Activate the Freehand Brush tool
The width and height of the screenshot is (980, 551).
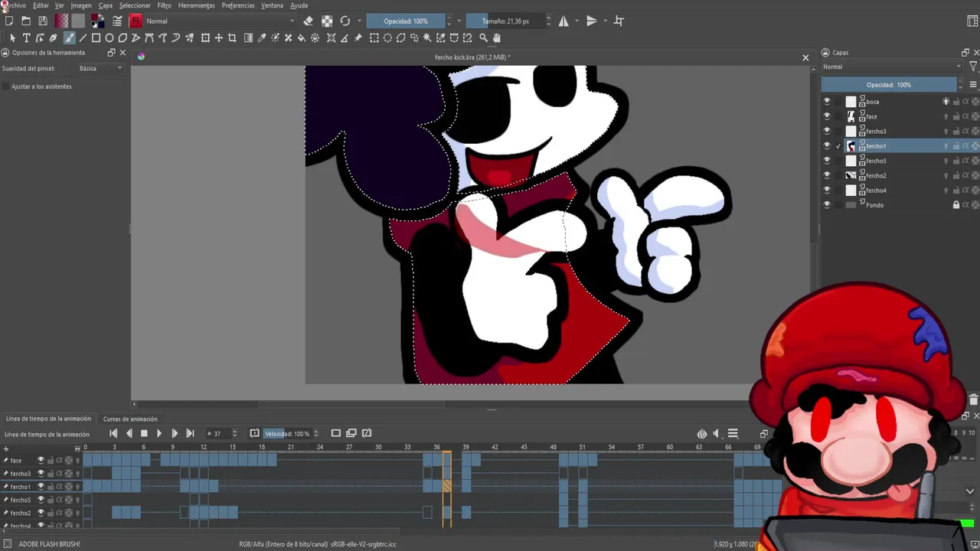[69, 37]
